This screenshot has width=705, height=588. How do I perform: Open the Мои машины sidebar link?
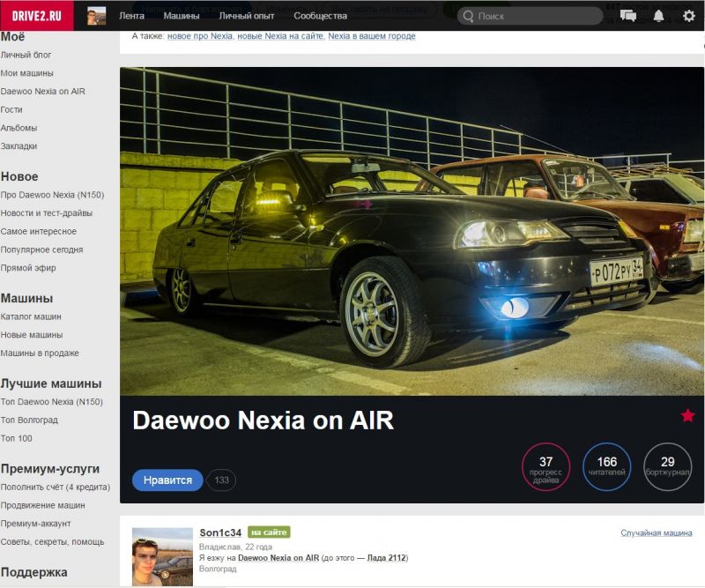pyautogui.click(x=26, y=73)
